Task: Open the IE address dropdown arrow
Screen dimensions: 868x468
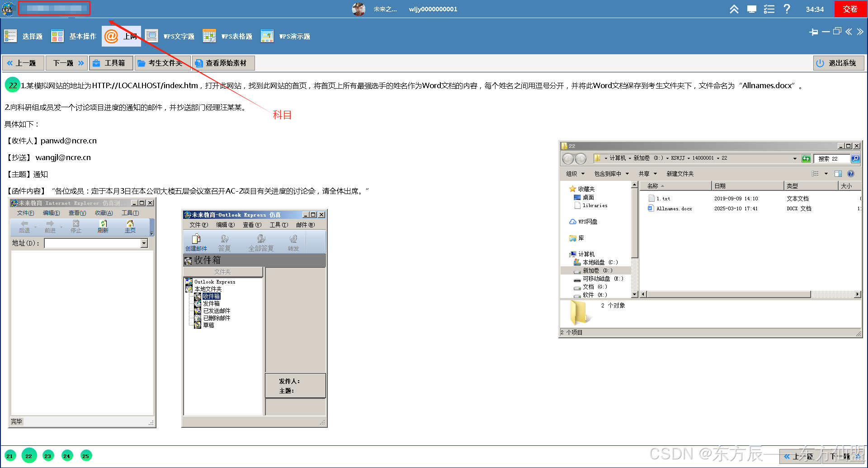Action: [144, 243]
